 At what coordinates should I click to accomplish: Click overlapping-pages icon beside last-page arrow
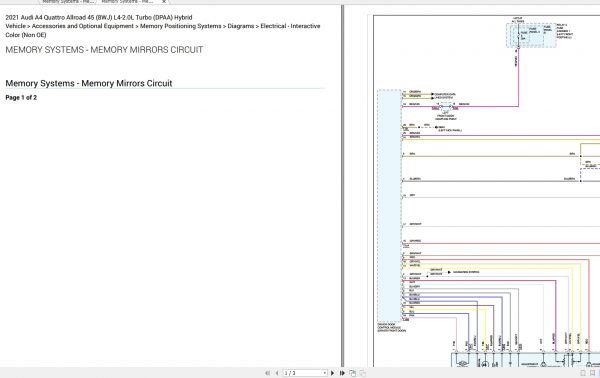tap(352, 373)
